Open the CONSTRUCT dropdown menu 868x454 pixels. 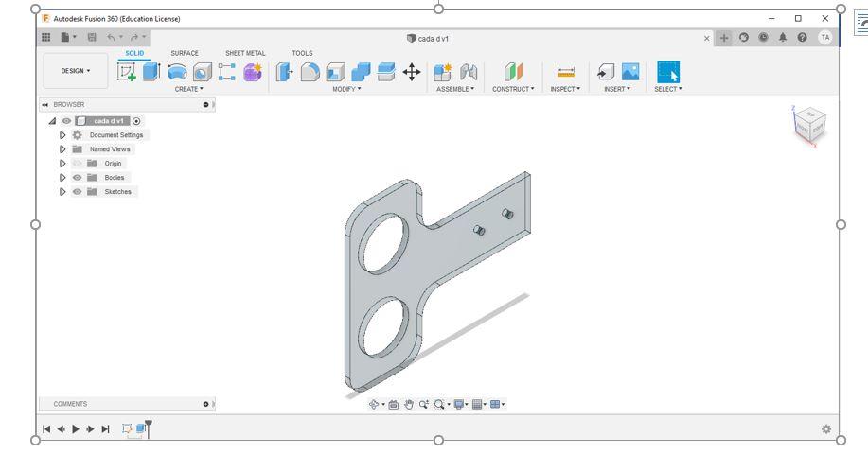pos(513,89)
